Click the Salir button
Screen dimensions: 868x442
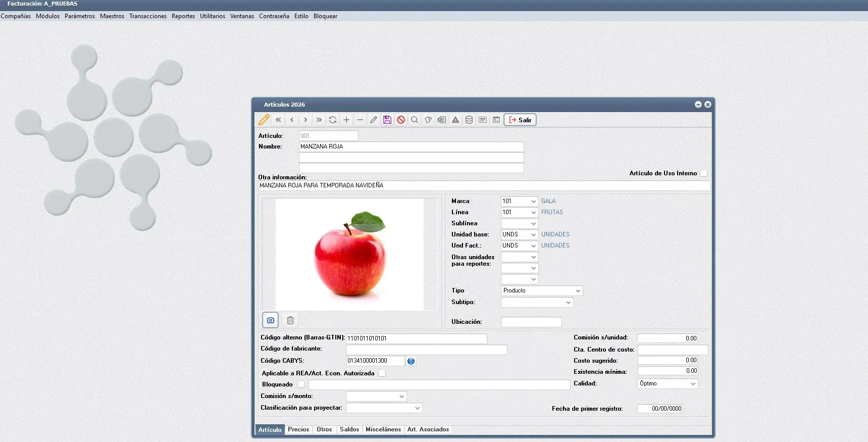click(520, 120)
